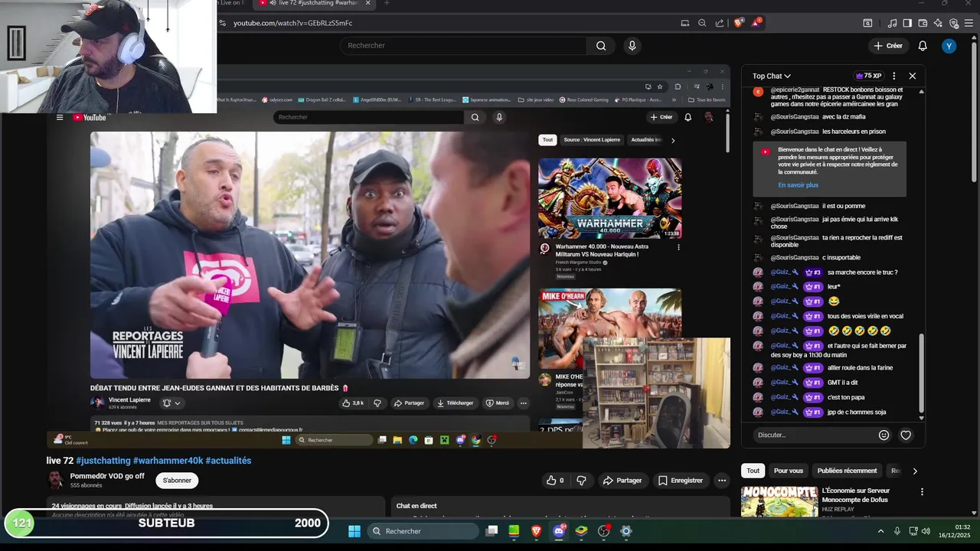Open the En savoir plus link
This screenshot has height=551, width=980.
pyautogui.click(x=798, y=185)
